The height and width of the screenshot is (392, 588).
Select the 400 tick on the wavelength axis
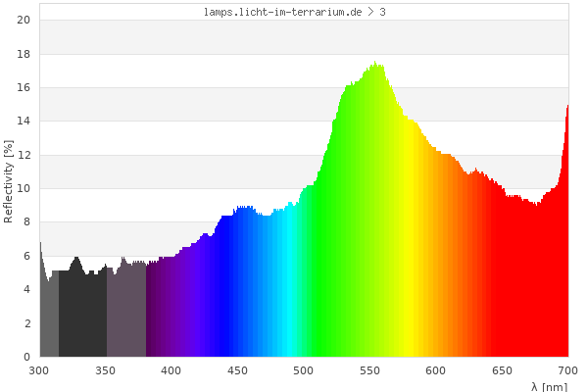point(171,370)
